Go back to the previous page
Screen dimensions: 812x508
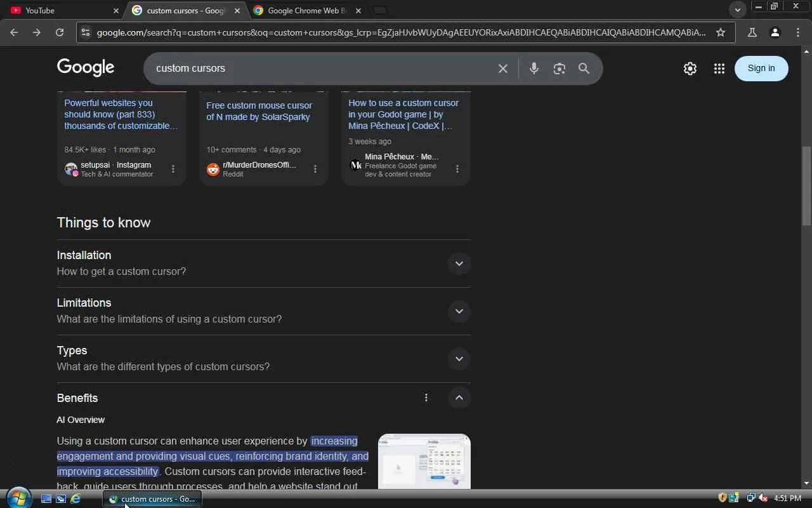pos(14,32)
